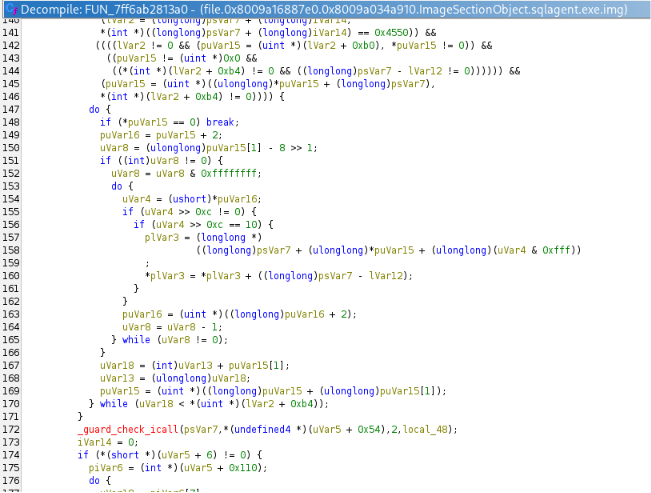Image resolution: width=651 pixels, height=493 pixels.
Task: Click the Decompile panel icon in title bar
Action: [10, 9]
